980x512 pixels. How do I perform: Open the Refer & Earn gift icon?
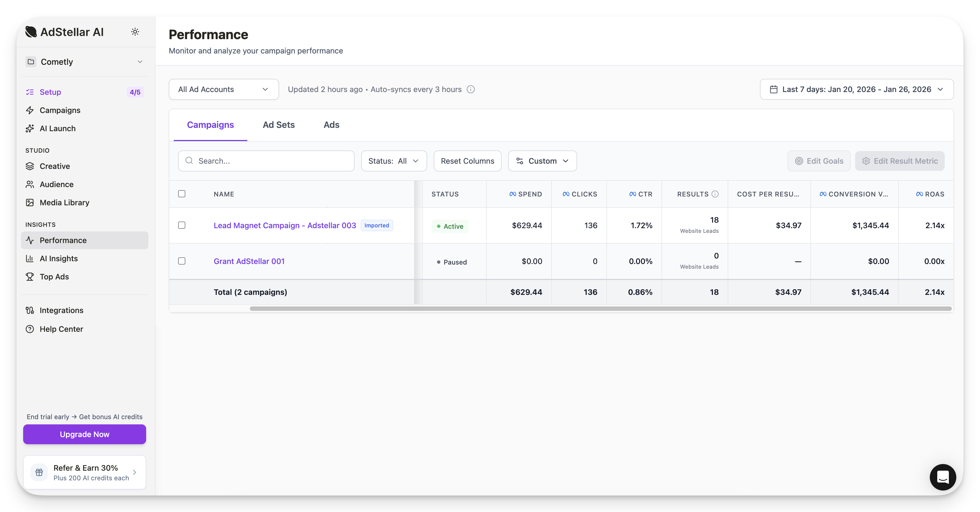(39, 472)
